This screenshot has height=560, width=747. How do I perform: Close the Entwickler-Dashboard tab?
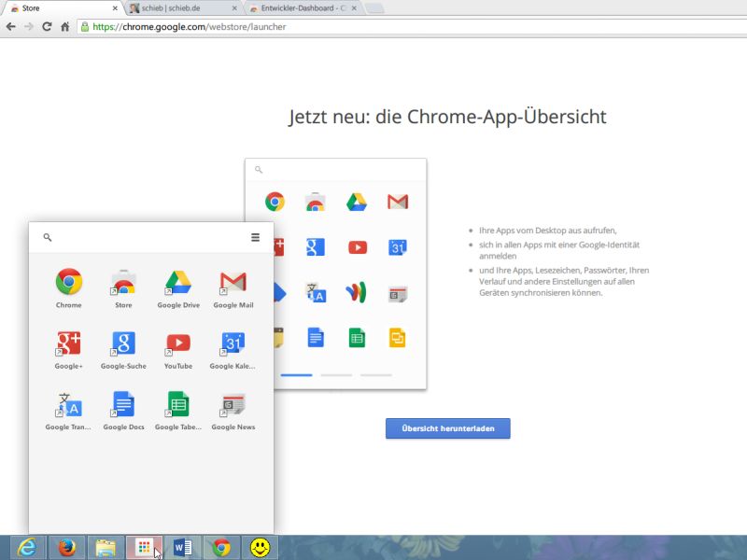click(x=354, y=8)
